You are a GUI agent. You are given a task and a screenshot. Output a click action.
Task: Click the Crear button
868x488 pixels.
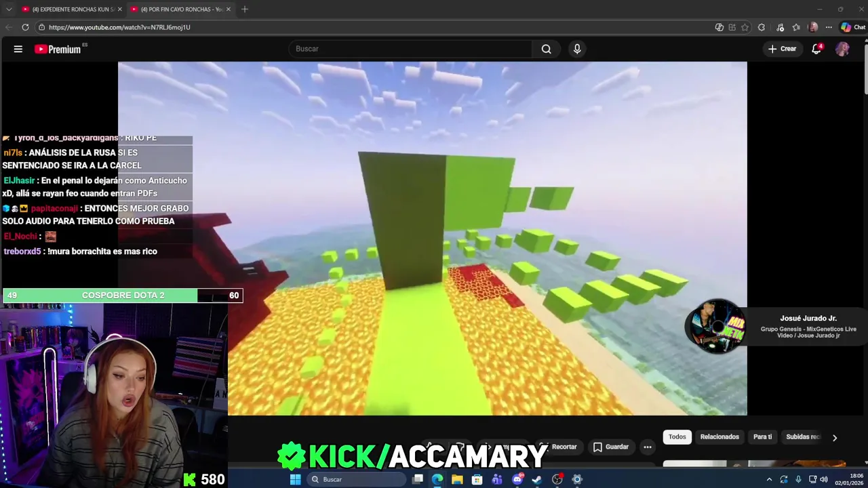point(782,49)
